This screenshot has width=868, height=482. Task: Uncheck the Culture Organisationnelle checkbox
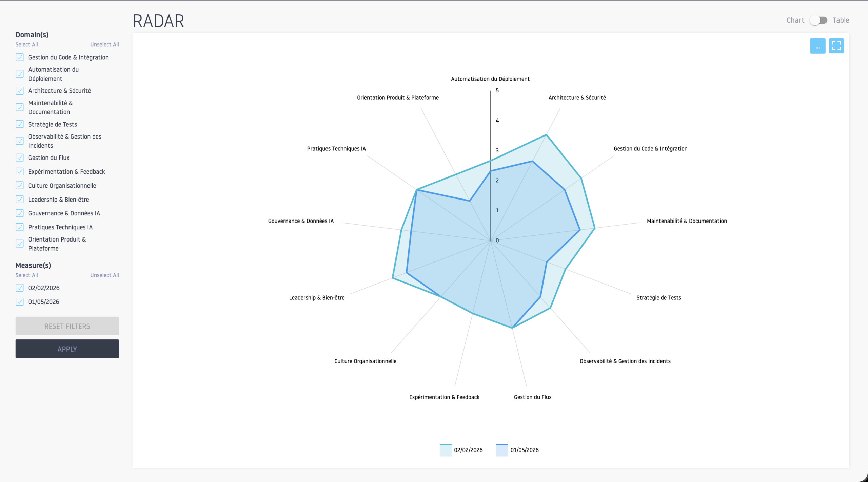click(x=20, y=186)
